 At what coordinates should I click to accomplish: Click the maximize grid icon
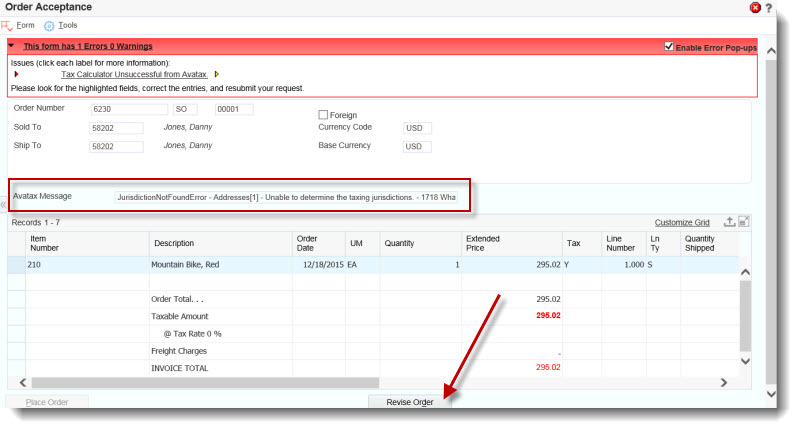pos(744,221)
